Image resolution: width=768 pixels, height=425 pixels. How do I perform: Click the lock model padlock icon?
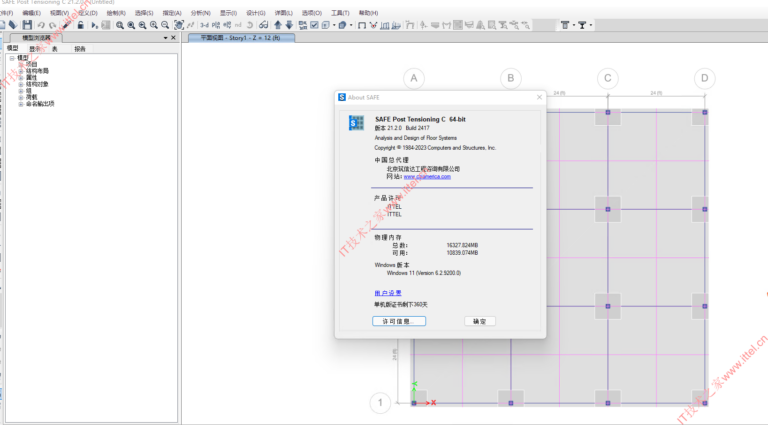tap(80, 24)
